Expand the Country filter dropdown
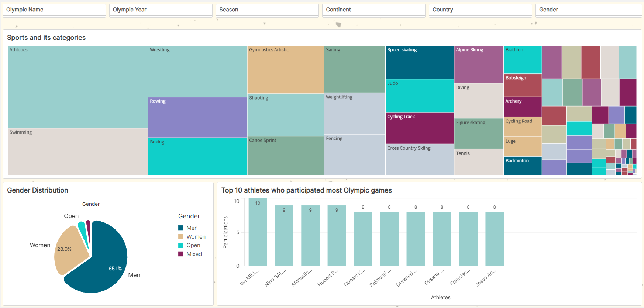Viewport: 644px width, 308px height. pyautogui.click(x=480, y=10)
